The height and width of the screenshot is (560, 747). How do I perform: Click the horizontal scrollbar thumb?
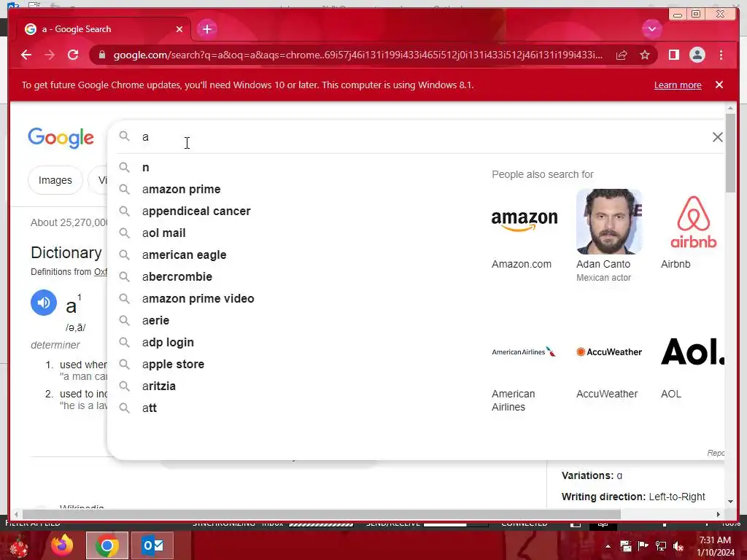[322, 514]
